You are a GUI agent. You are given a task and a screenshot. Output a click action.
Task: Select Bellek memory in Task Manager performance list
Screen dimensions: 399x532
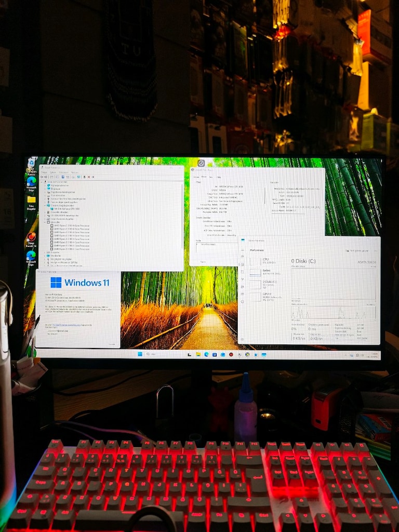[264, 272]
